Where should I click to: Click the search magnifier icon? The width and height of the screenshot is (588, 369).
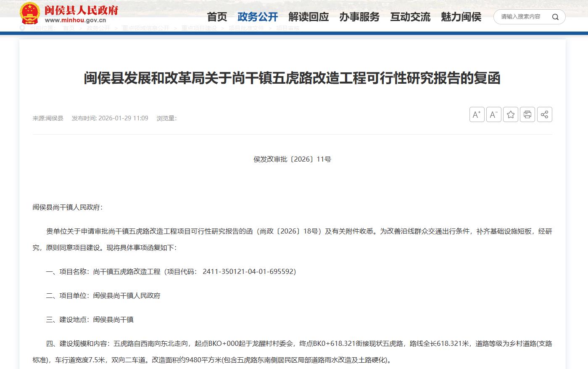click(x=555, y=17)
